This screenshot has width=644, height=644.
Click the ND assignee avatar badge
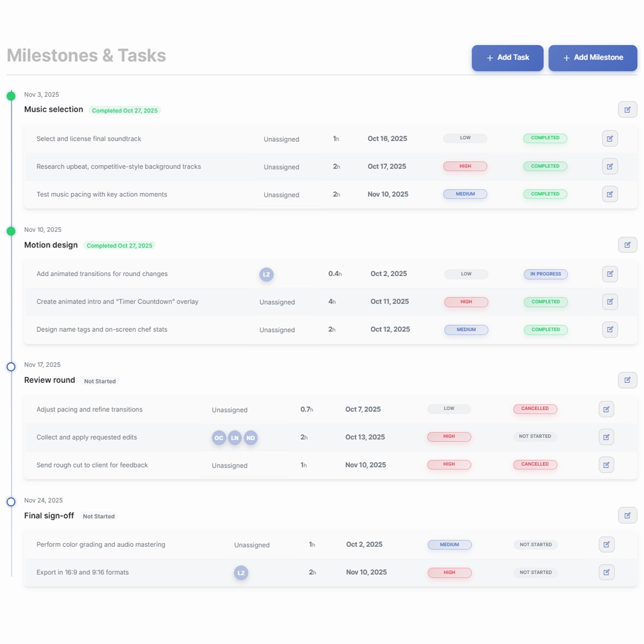tap(251, 438)
